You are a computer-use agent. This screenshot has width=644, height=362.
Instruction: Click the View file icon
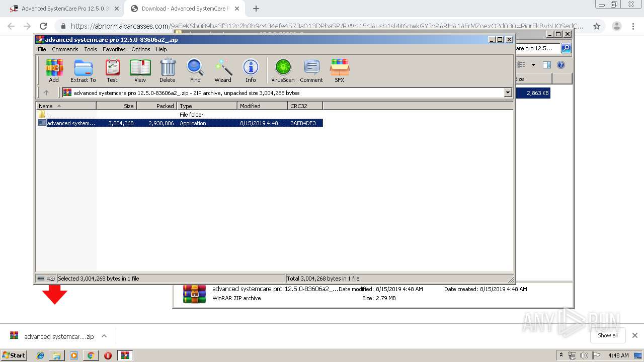click(x=140, y=70)
